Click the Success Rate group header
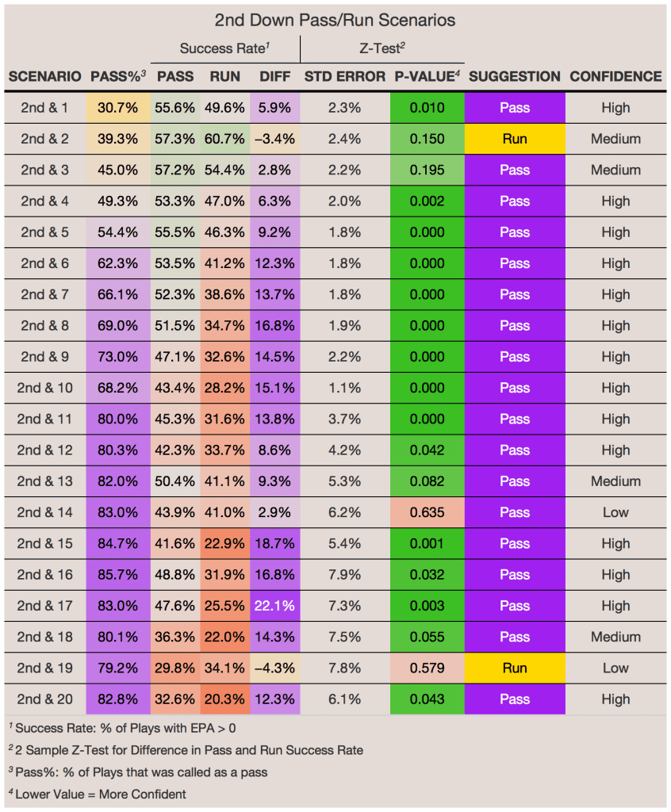The height and width of the screenshot is (812, 671). 224,48
